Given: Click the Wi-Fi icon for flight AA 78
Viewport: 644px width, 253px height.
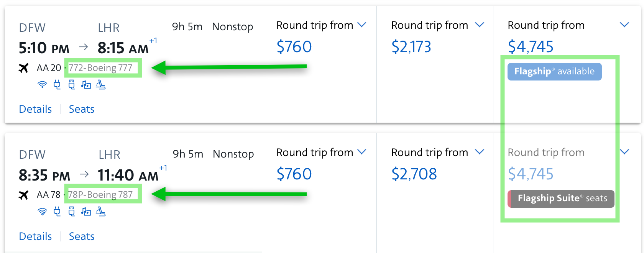Looking at the screenshot, I should pyautogui.click(x=42, y=212).
